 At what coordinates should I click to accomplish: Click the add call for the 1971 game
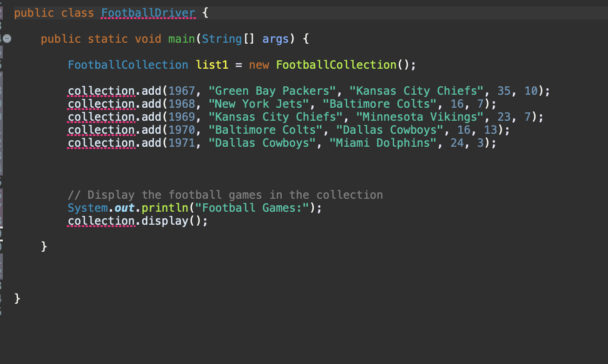(x=151, y=143)
